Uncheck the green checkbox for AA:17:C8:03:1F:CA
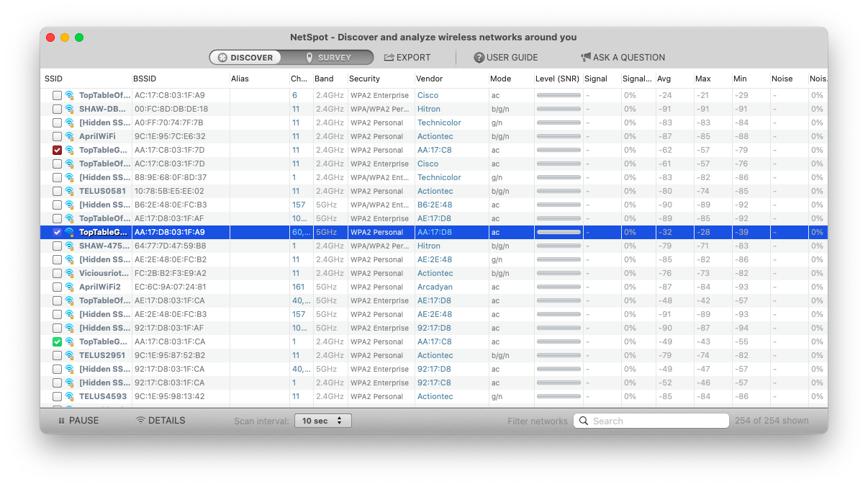The image size is (868, 487). click(57, 341)
